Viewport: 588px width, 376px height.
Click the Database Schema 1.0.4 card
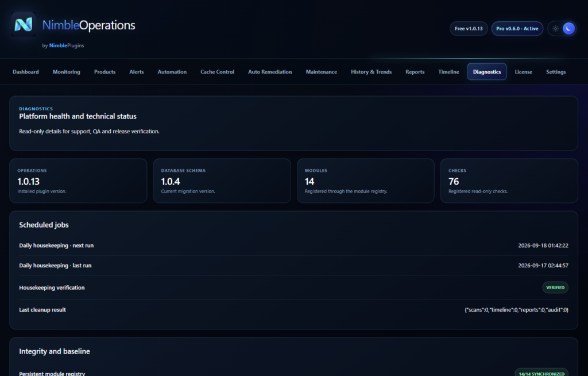[222, 181]
